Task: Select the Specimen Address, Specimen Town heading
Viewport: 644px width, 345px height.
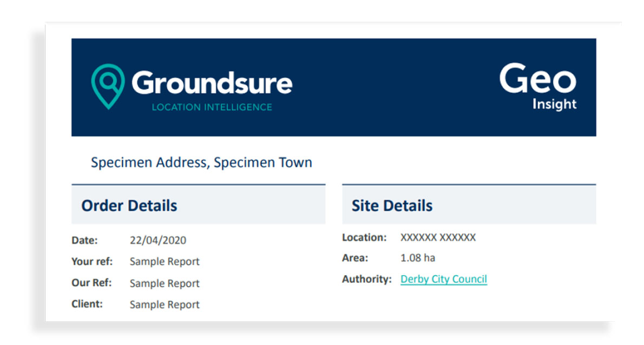Action: click(x=201, y=162)
